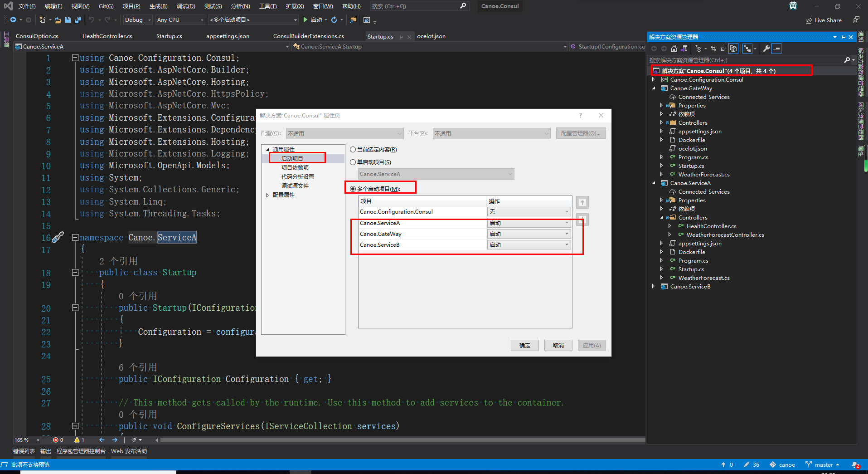The width and height of the screenshot is (868, 474).
Task: Click the 错误列表 panel label
Action: coord(24,451)
